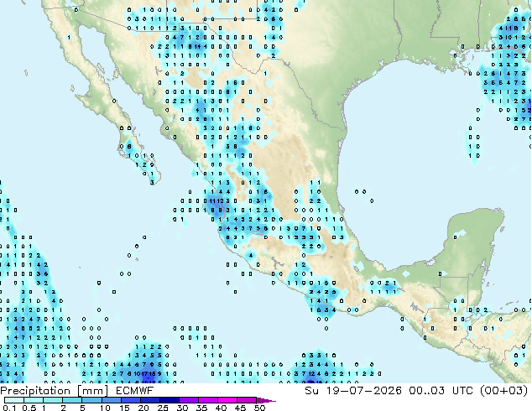The image size is (532, 411).
Task: Click the 1–2 mm legend swatch
Action: tap(53, 400)
